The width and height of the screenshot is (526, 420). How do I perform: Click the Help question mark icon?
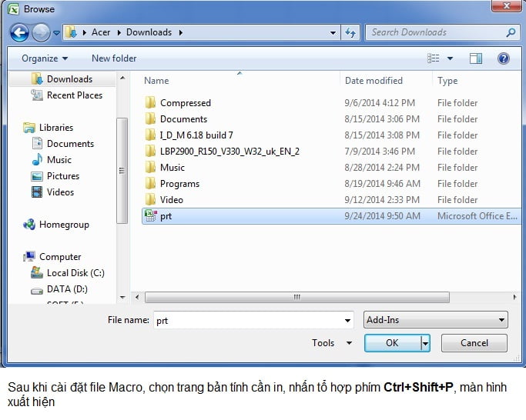click(504, 58)
